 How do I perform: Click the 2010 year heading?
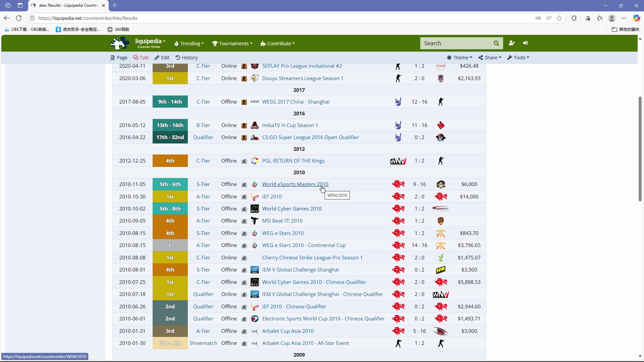coord(299,173)
